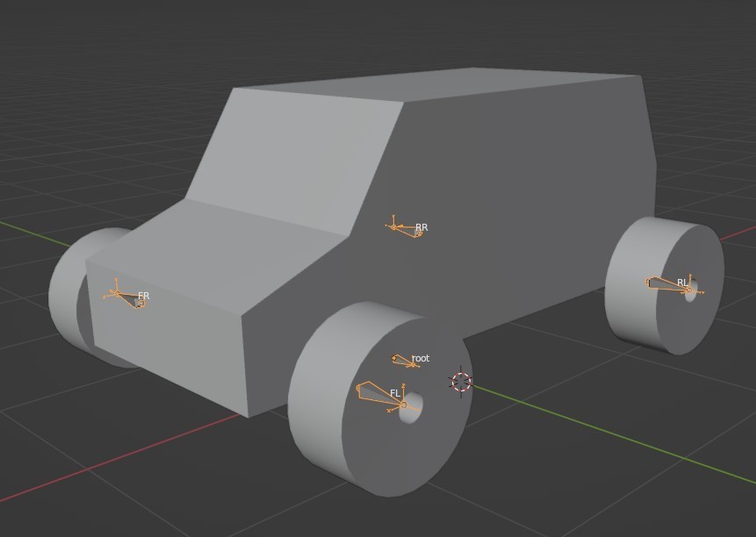Viewport: 756px width, 537px height.
Task: Click the 3D cursor crosshair
Action: click(x=461, y=382)
